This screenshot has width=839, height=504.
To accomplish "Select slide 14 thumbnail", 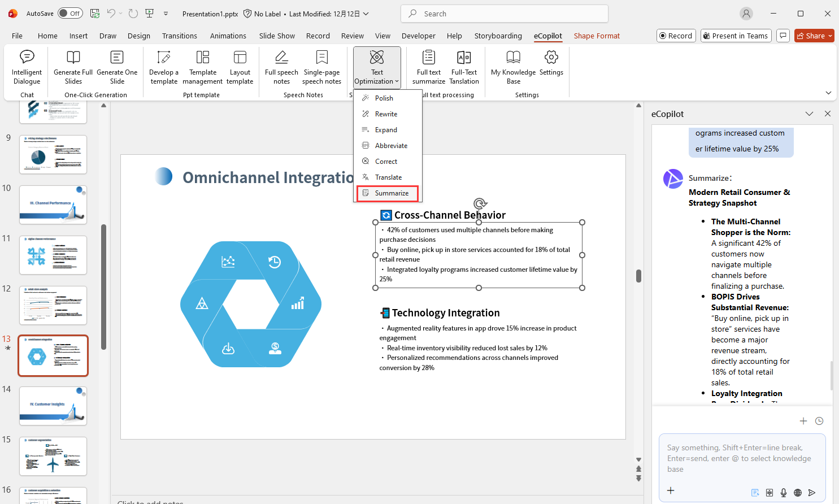I will (53, 406).
